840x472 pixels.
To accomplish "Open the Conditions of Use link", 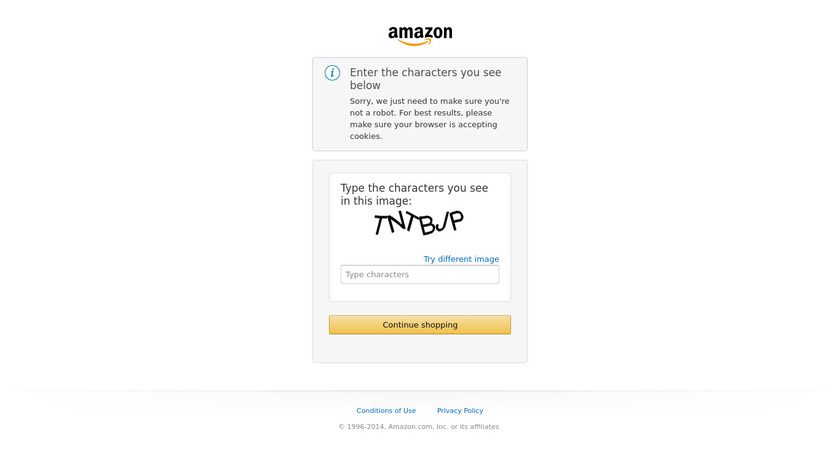I will [x=386, y=410].
